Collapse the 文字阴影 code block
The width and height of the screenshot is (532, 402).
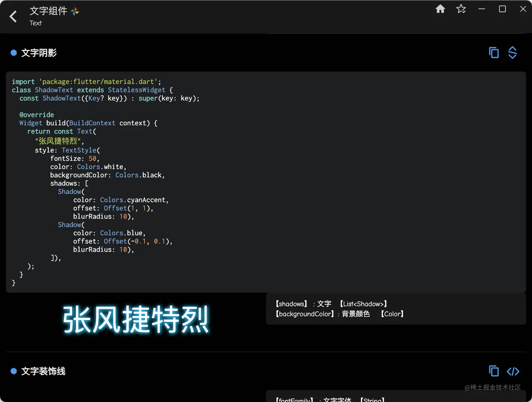tap(512, 52)
